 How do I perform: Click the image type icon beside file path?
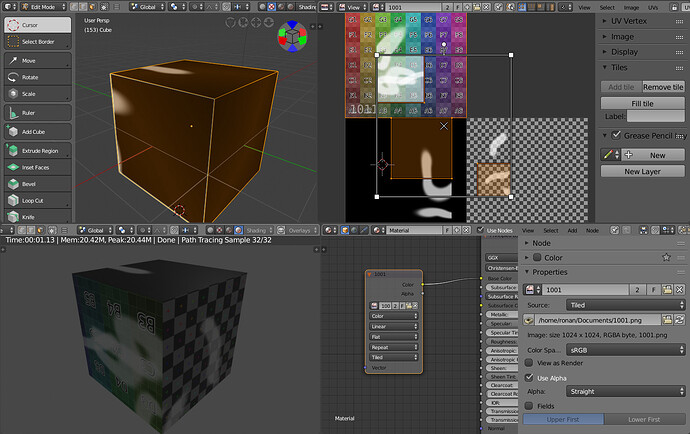tap(529, 320)
